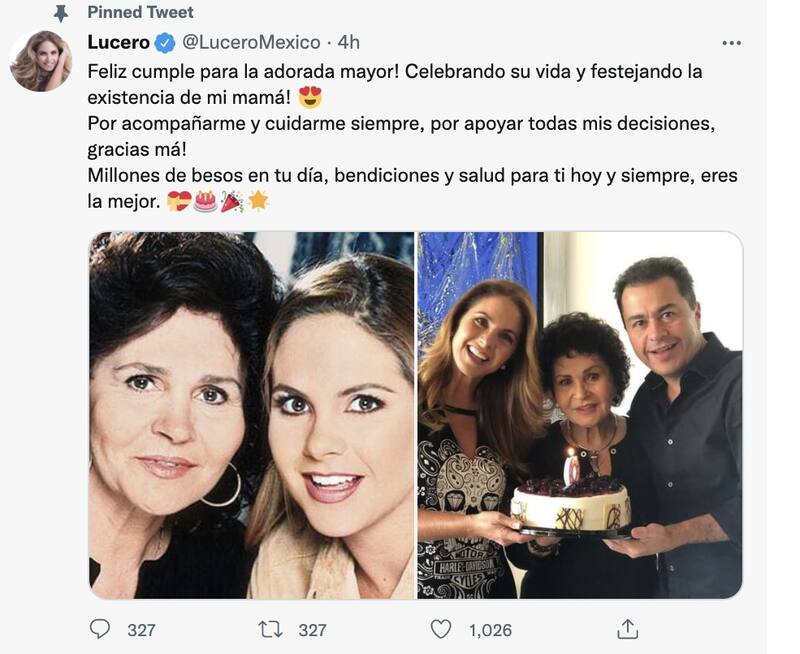Click the 327 count beside reply bubble
Screen dimensions: 800x654
pyautogui.click(x=142, y=630)
